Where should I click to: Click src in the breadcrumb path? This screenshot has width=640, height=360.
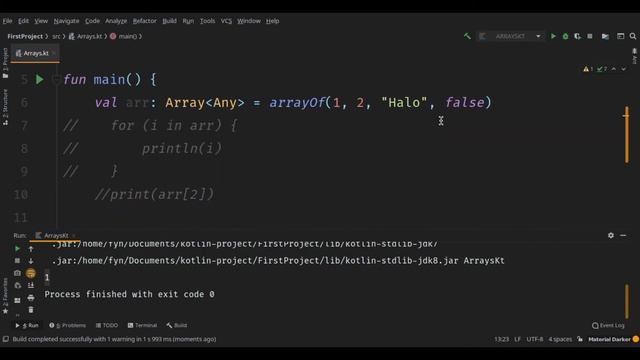[x=56, y=36]
